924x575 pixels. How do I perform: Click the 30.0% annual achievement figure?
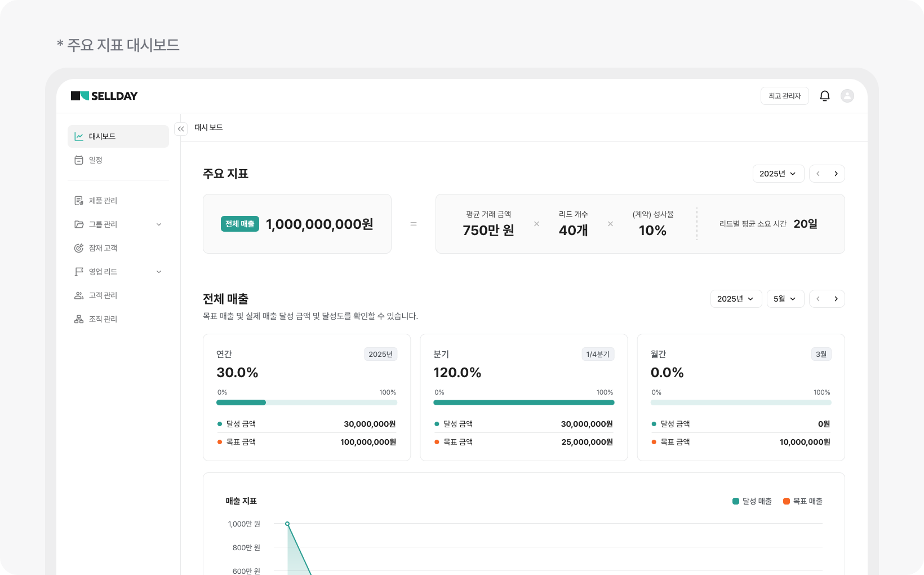pyautogui.click(x=237, y=373)
